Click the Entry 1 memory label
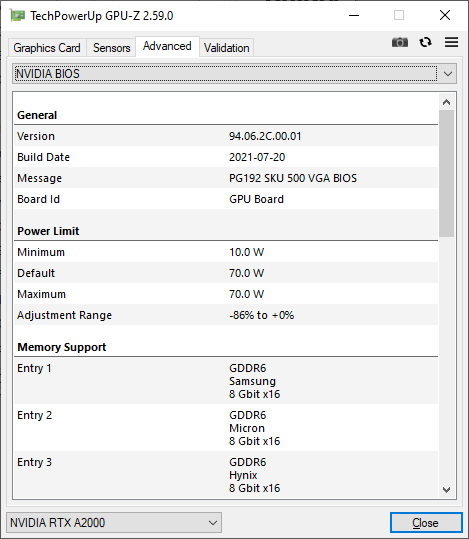This screenshot has height=539, width=469. [34, 368]
